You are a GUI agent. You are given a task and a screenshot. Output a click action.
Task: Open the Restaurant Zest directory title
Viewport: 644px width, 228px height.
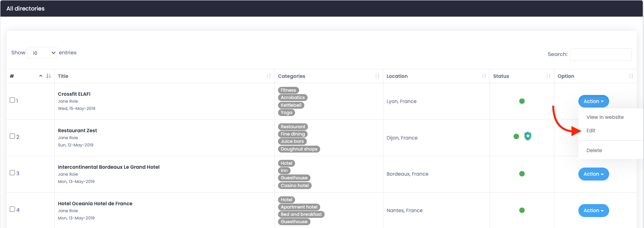(77, 131)
